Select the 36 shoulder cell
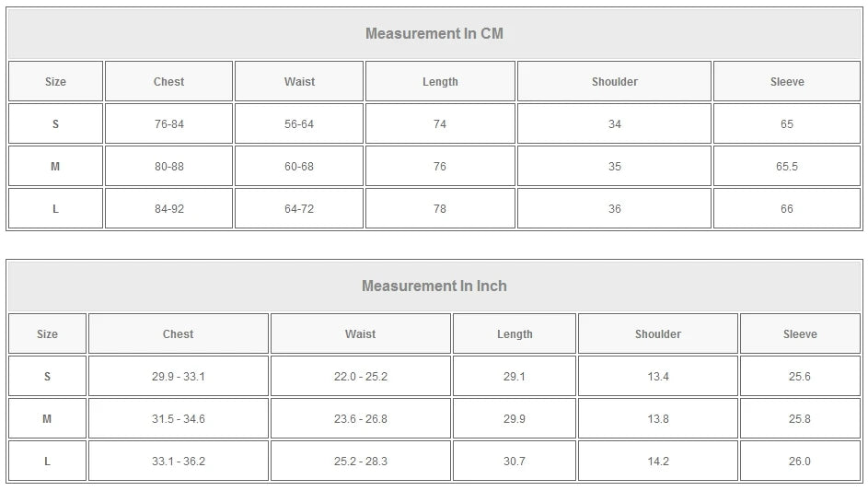 pyautogui.click(x=615, y=209)
